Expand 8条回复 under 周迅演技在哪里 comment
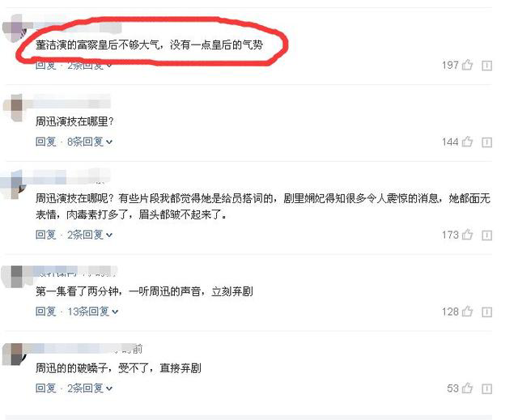 (x=90, y=142)
